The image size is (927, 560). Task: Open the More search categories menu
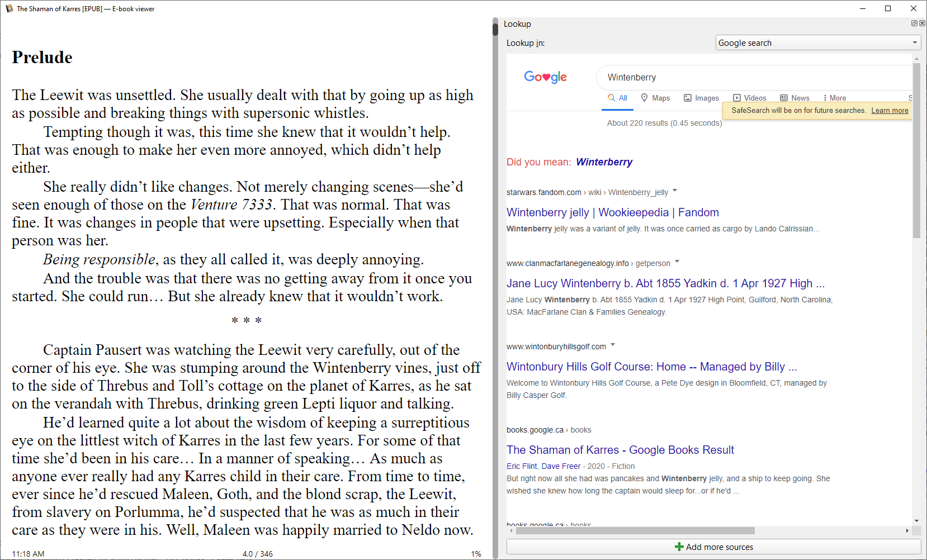(835, 98)
